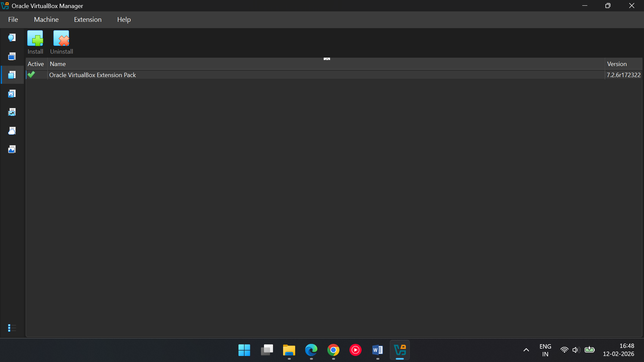Toggle sidebar text labels via bottom list icon

point(12,327)
